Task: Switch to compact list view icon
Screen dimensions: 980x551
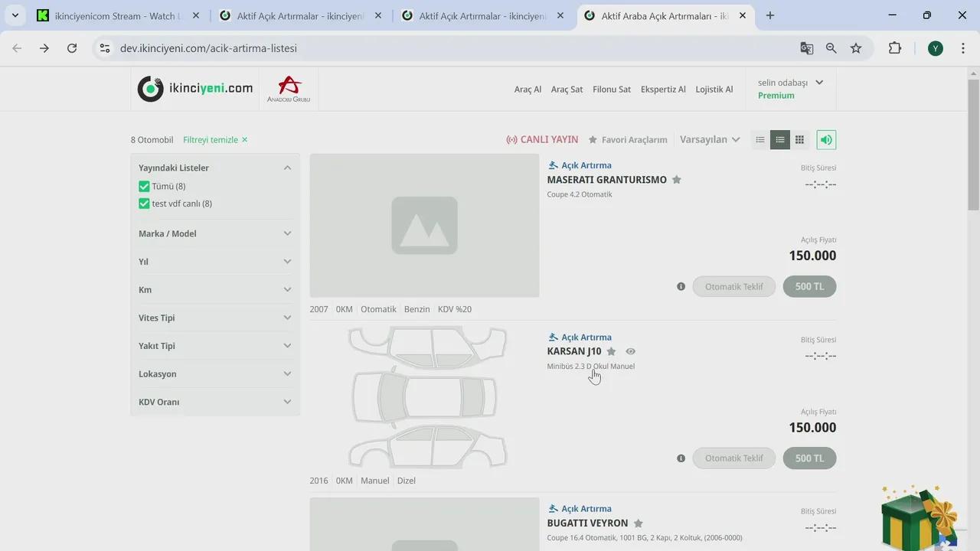Action: [760, 139]
